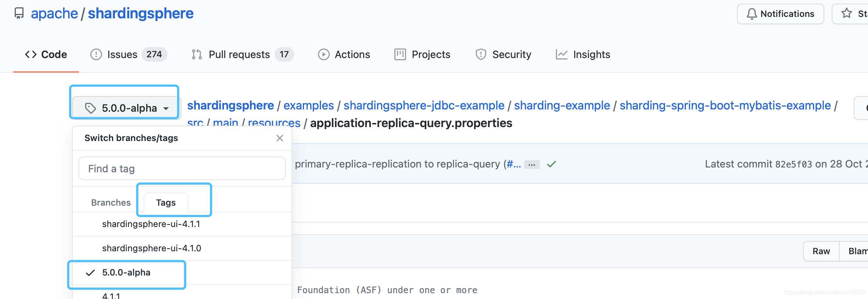Open the src breadcrumb folder
The image size is (868, 299).
195,123
